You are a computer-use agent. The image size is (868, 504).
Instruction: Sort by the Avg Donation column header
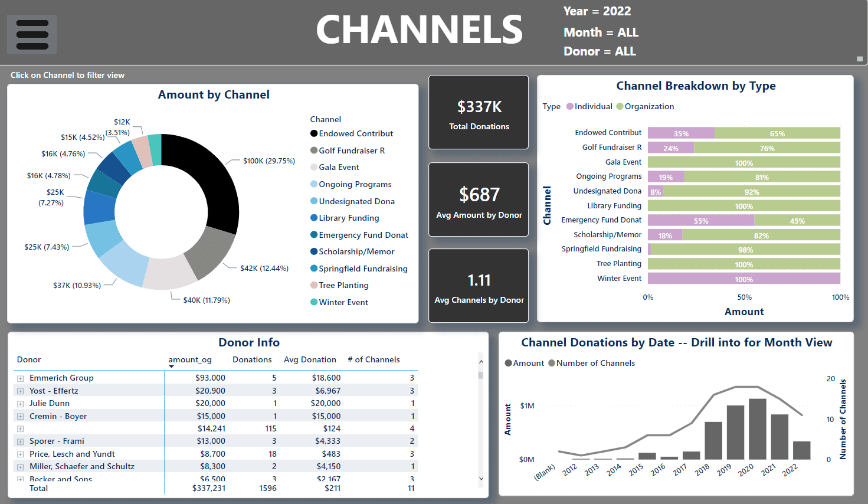coord(310,359)
